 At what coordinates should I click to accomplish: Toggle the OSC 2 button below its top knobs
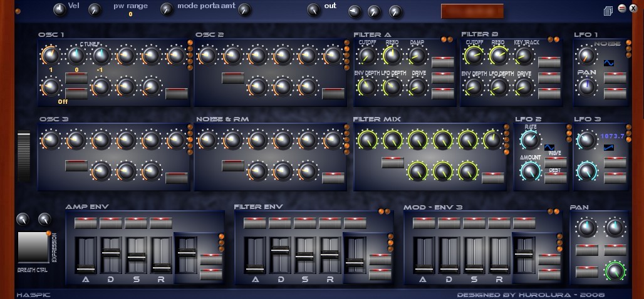pos(233,78)
